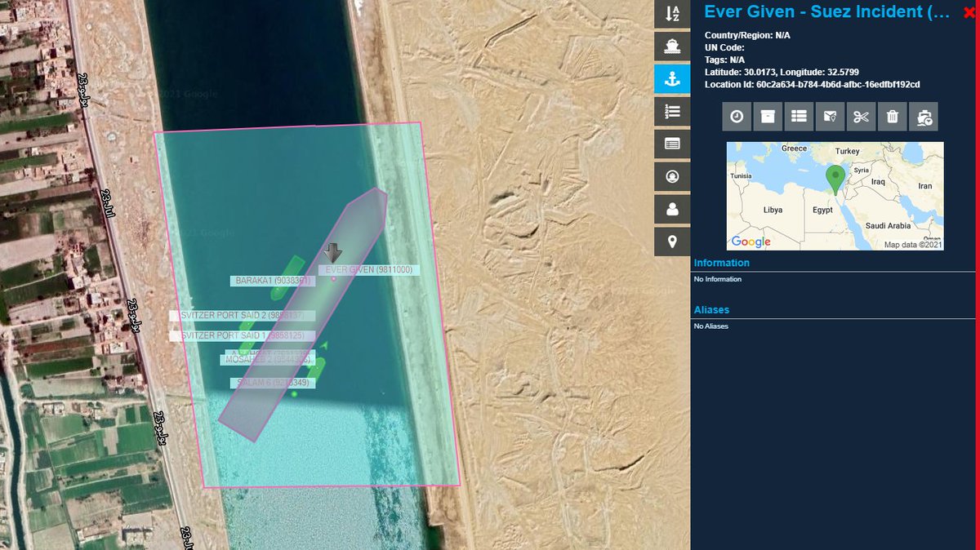Select the MOSAHEB 2 vessel label

tap(266, 360)
